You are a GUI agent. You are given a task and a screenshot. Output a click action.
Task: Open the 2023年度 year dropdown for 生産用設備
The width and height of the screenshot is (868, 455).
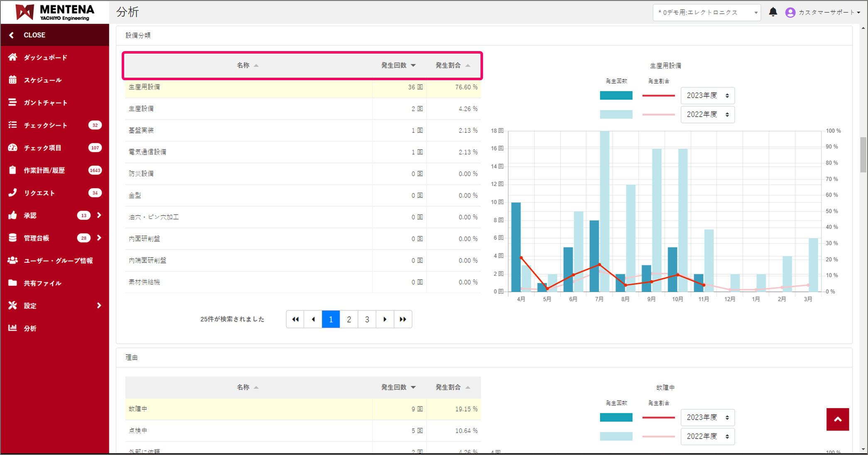tap(707, 96)
